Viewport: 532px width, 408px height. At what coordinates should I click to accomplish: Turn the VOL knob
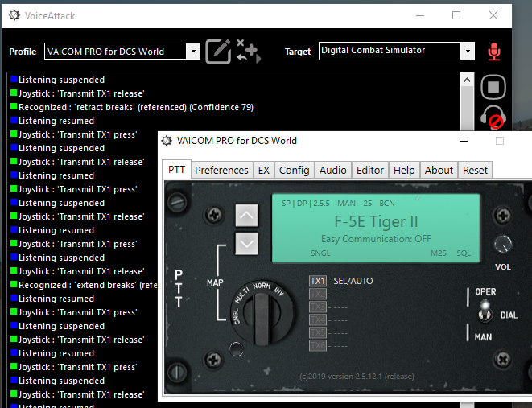503,244
